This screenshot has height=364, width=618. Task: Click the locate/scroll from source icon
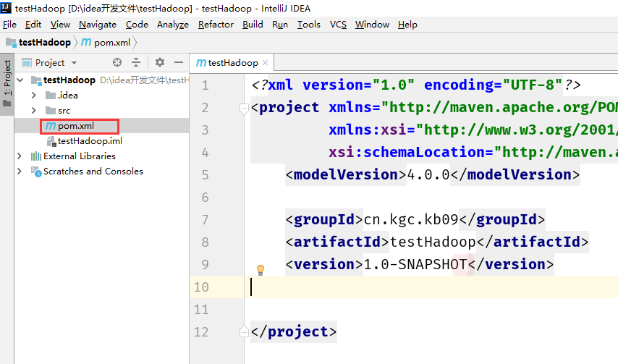(117, 62)
